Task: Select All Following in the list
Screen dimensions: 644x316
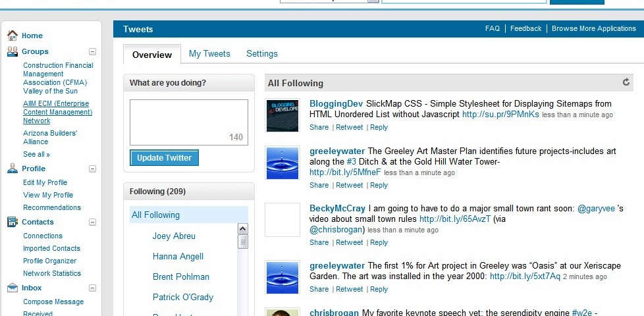Action: pyautogui.click(x=189, y=215)
